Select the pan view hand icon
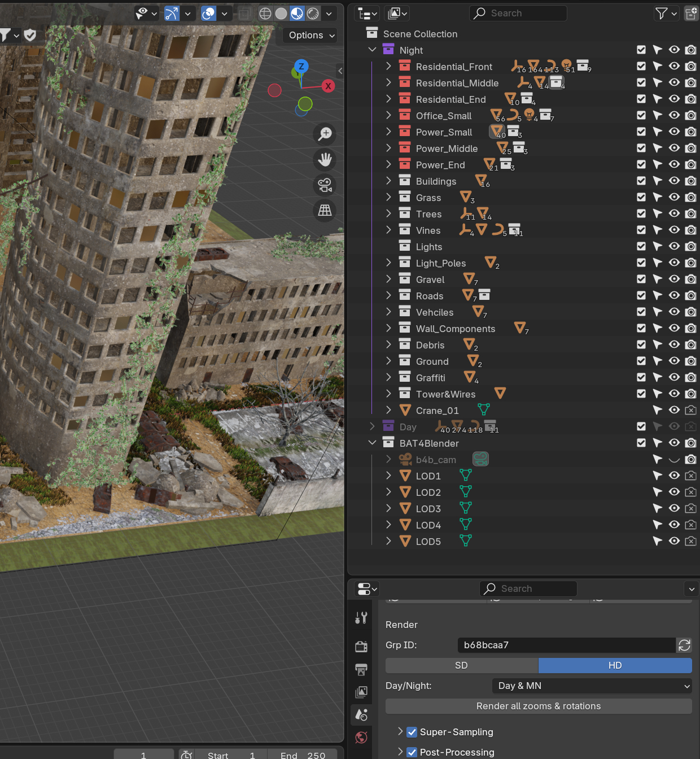 [x=325, y=159]
